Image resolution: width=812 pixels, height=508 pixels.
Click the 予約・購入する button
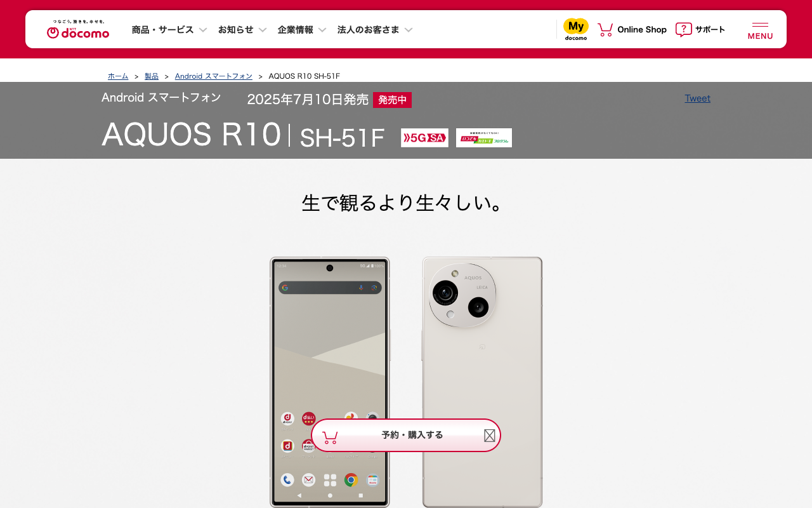click(x=406, y=435)
